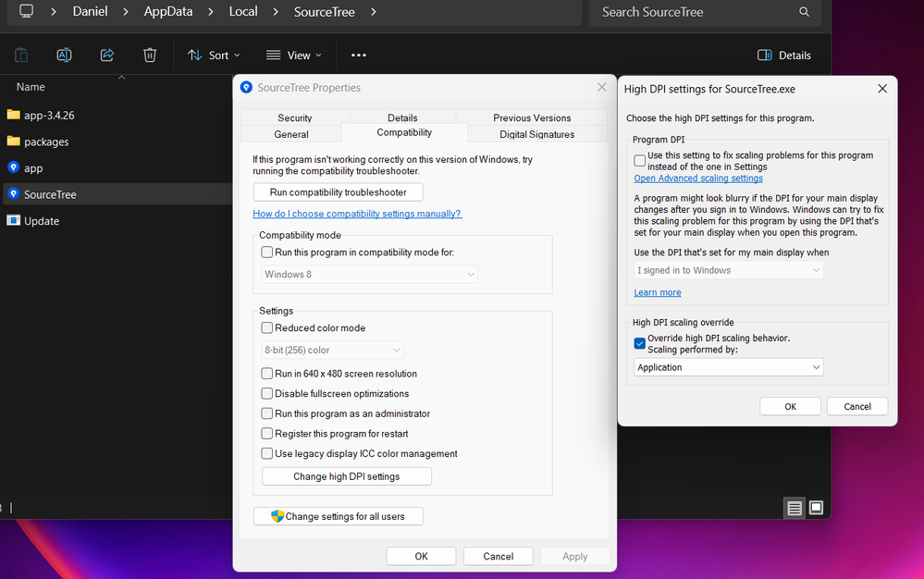Viewport: 924px width, 579px height.
Task: Click Cancel in SourceTree Properties dialog
Action: [x=498, y=556]
